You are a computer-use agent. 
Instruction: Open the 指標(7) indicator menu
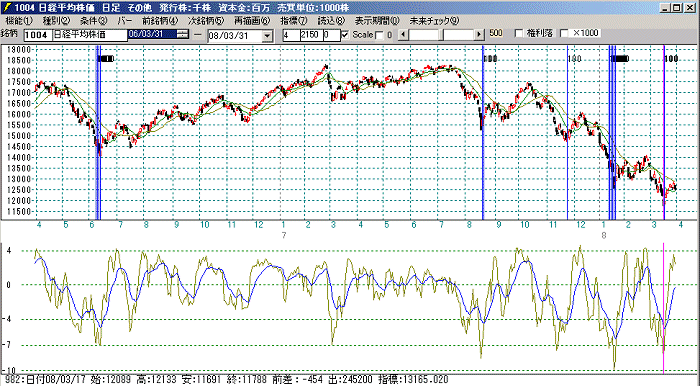(294, 21)
